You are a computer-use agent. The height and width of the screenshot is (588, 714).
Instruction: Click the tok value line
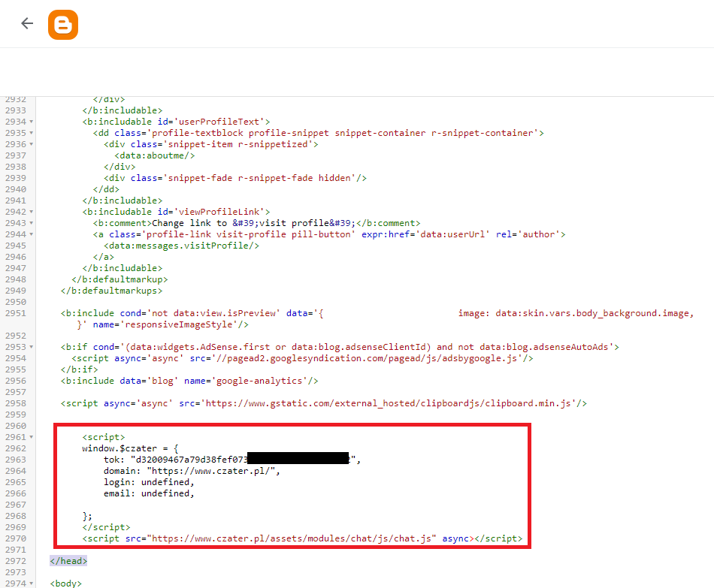coord(232,460)
